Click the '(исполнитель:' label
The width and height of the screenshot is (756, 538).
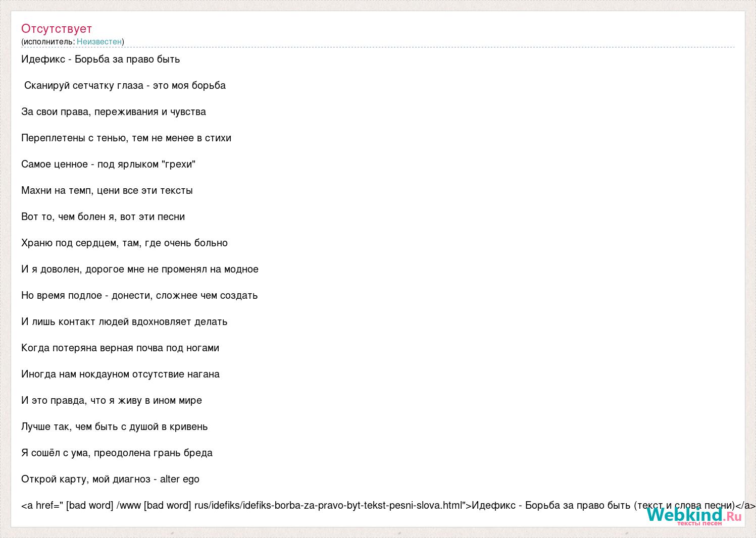(x=48, y=41)
